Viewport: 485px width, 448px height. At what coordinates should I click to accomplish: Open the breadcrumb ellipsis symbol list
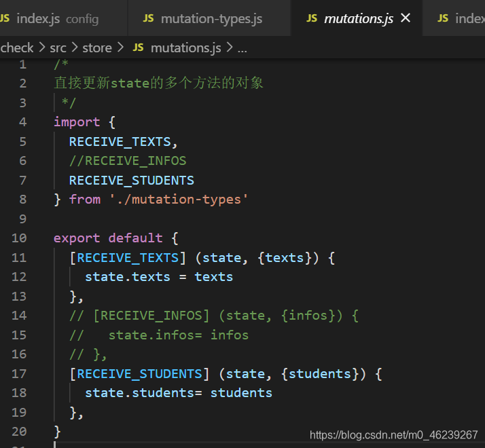point(242,49)
